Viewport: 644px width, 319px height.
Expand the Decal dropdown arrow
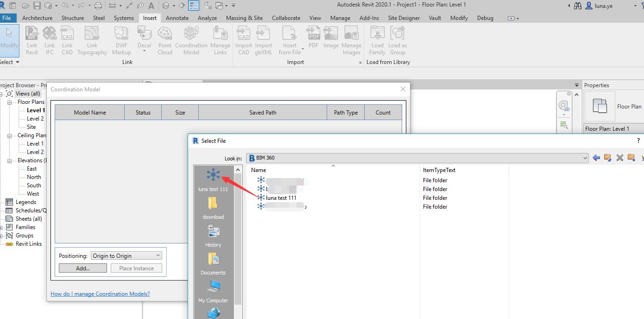(x=144, y=51)
